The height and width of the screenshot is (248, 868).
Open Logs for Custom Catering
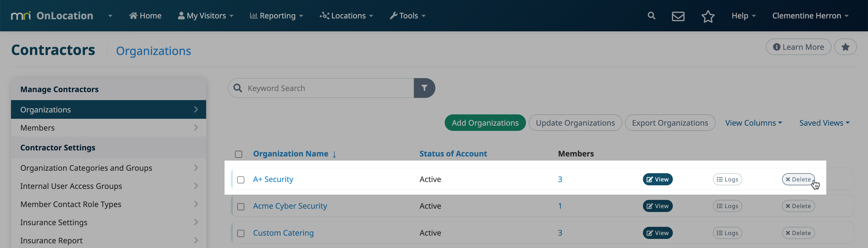tap(727, 233)
